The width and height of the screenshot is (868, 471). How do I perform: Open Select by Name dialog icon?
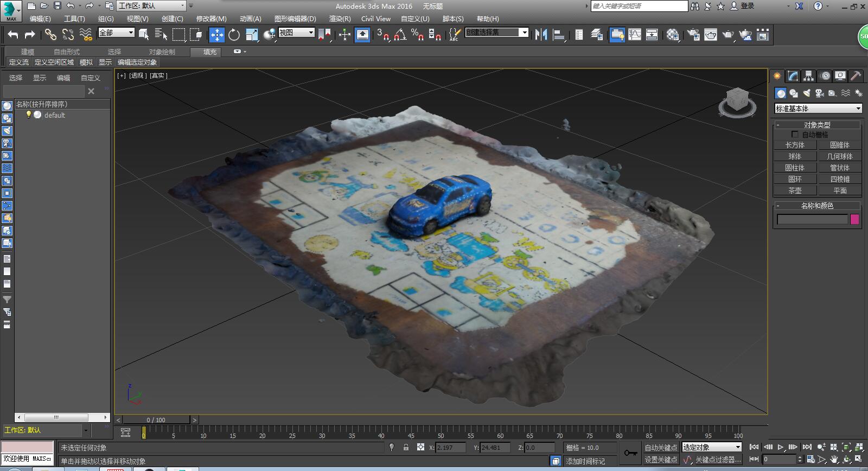coord(161,35)
